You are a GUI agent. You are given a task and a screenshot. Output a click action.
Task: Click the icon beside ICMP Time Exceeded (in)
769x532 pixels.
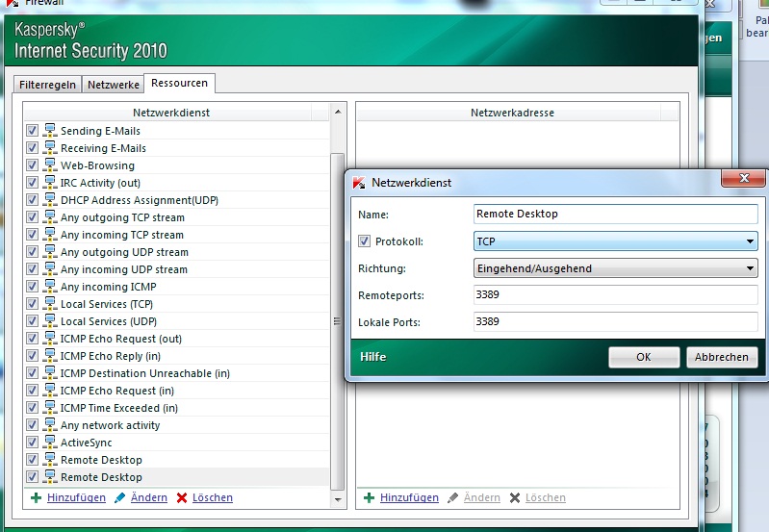click(50, 408)
